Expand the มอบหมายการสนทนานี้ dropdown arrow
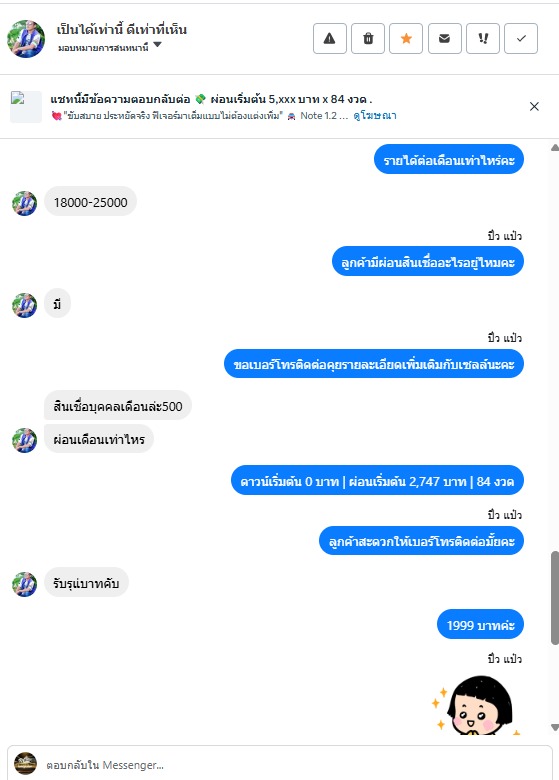Viewport: 559px width, 780px height. click(157, 45)
